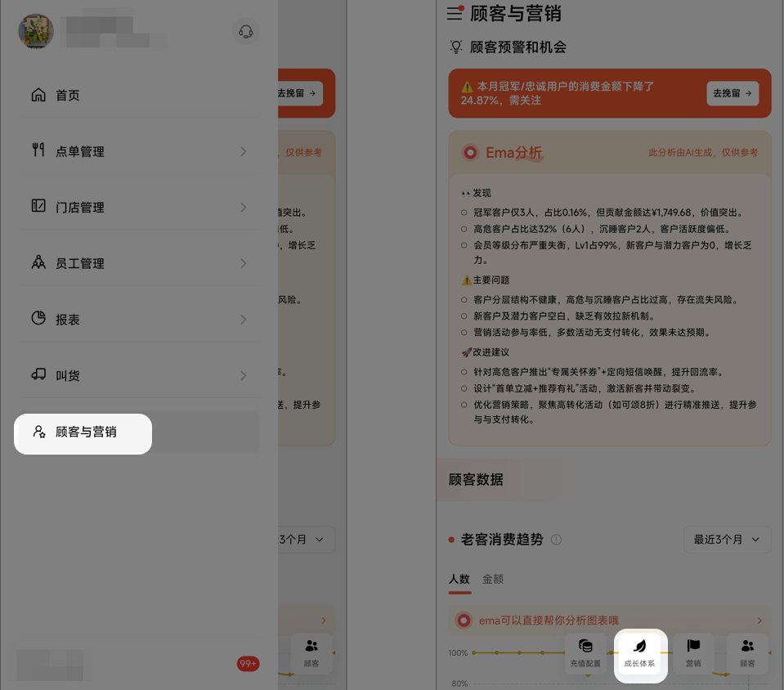Tap the user avatar photo

[36, 31]
